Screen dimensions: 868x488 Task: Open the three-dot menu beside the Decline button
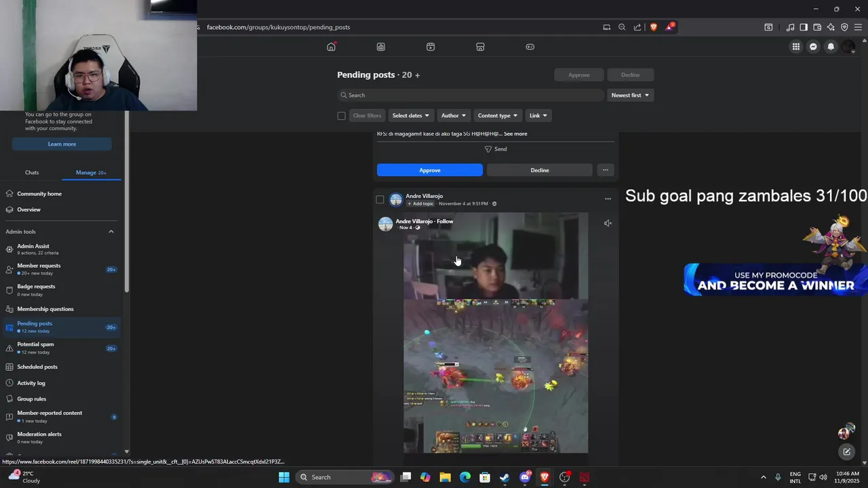(x=606, y=170)
